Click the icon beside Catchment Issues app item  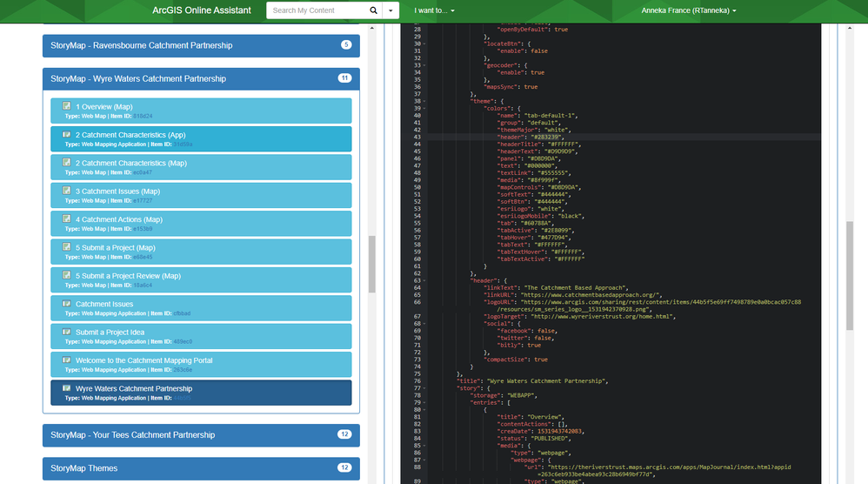[66, 304]
